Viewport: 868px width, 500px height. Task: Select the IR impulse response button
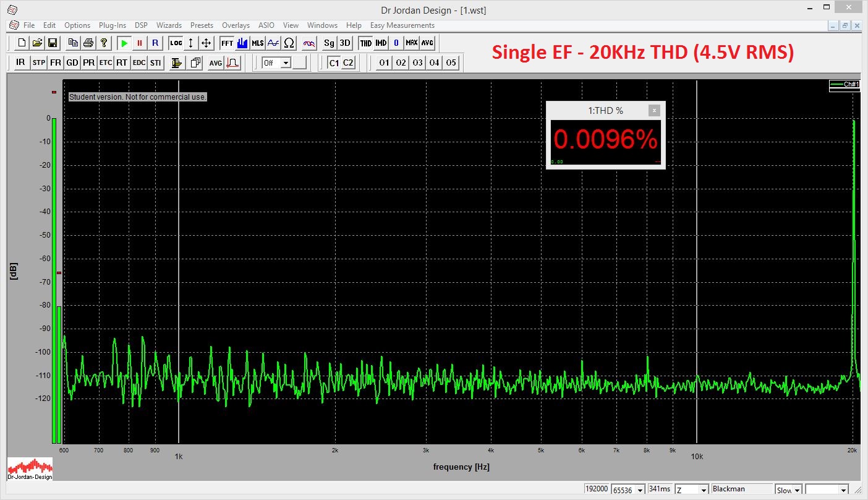pos(20,62)
